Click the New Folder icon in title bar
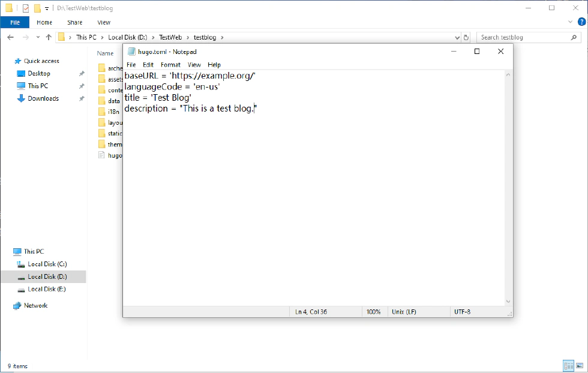This screenshot has height=373, width=588. 37,8
